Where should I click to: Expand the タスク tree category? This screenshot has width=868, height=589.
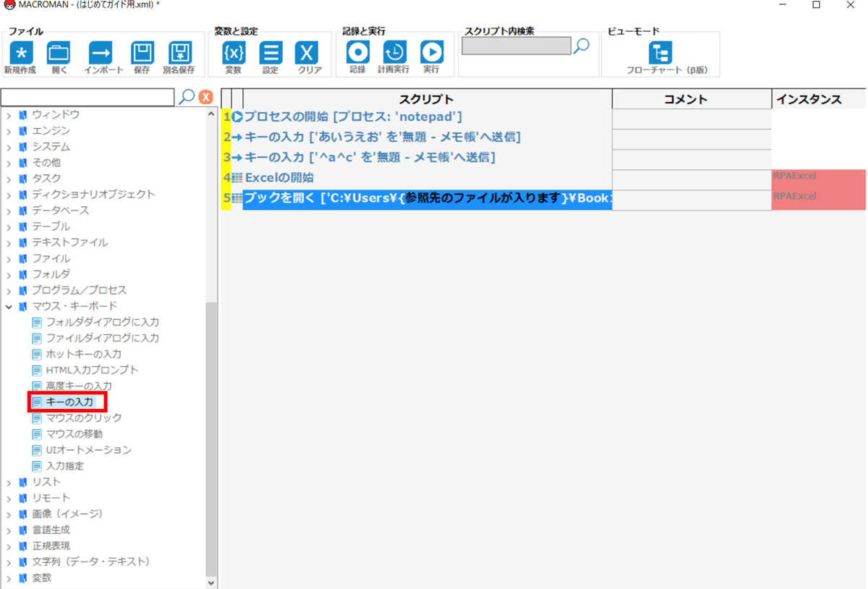[x=9, y=179]
